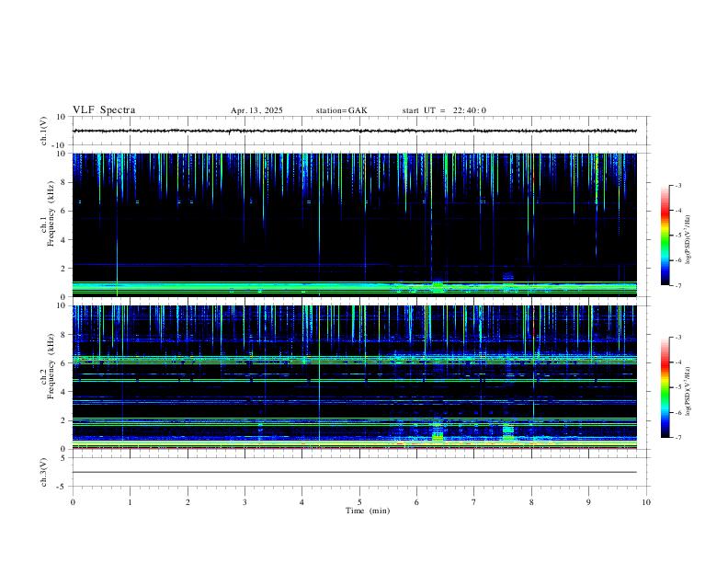Click the "ch.1(V)" waveform axis label
This screenshot has width=728, height=563.
pos(44,131)
